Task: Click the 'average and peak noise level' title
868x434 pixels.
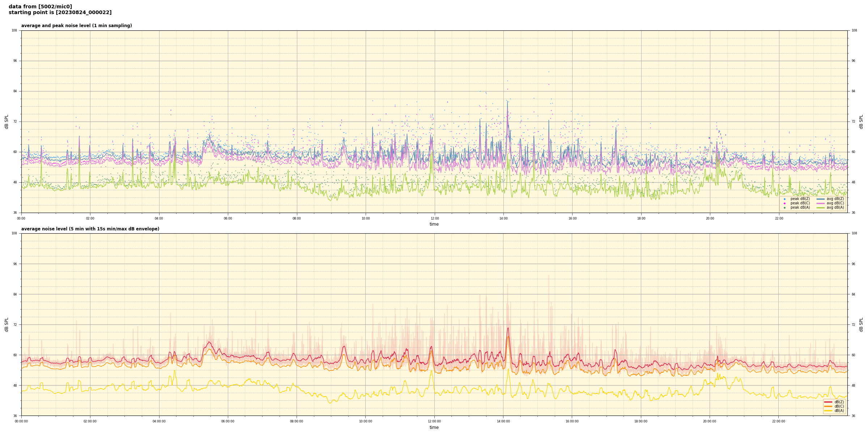Action: click(x=76, y=26)
